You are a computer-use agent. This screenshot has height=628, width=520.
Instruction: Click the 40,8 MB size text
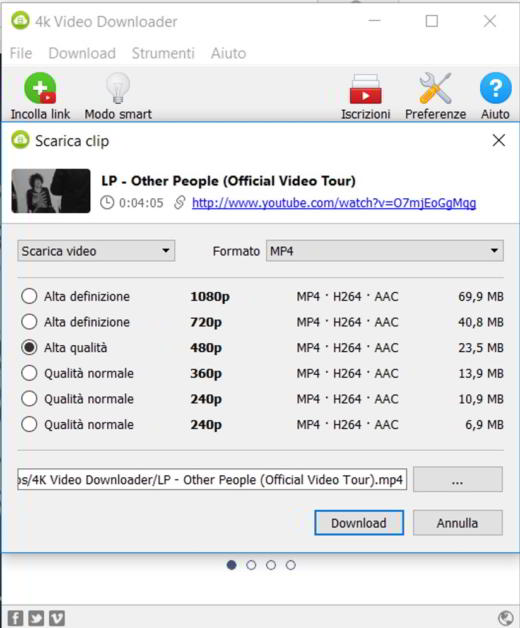tap(481, 322)
